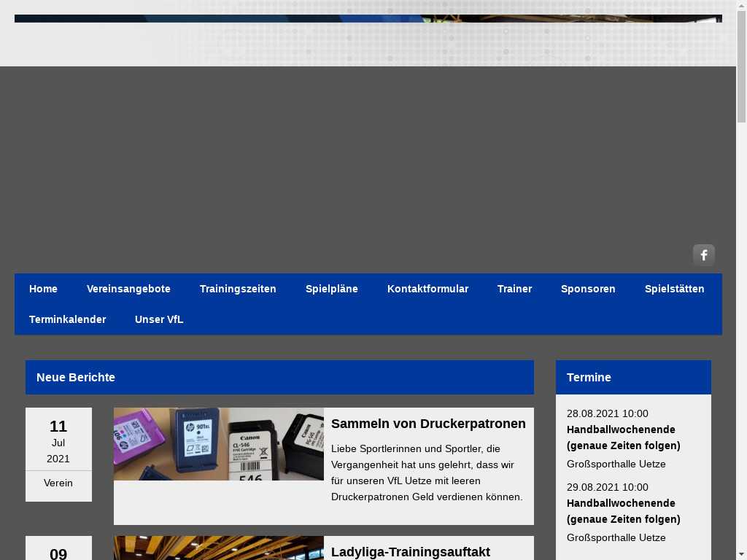Image resolution: width=747 pixels, height=560 pixels.
Task: Click the Ladyliga sports hall thumbnail
Action: (218, 548)
